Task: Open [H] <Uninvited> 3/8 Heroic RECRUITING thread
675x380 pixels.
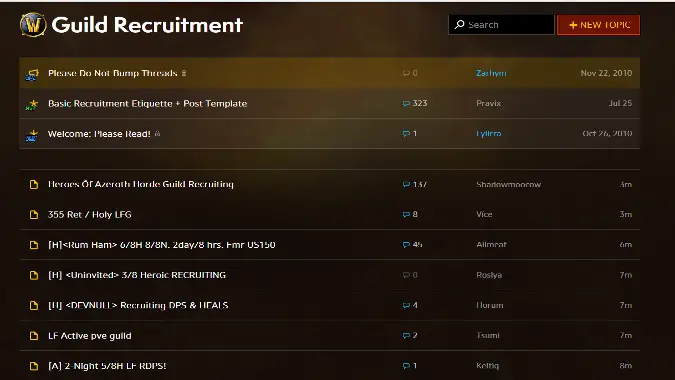Action: [137, 275]
